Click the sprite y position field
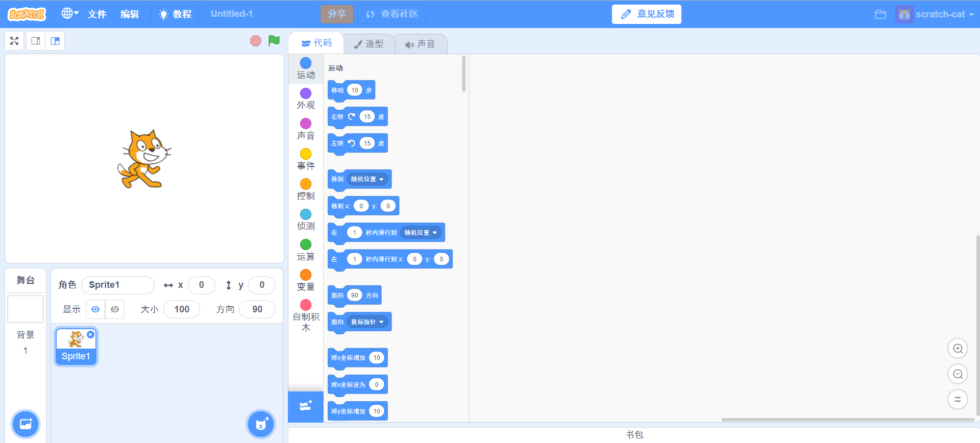Viewport: 980px width, 443px height. [x=261, y=285]
